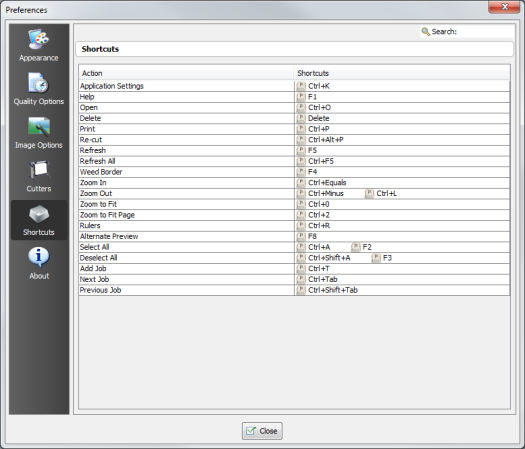Viewport: 525px width, 449px height.
Task: Click the key icon next to Ctrl+K
Action: coord(301,86)
